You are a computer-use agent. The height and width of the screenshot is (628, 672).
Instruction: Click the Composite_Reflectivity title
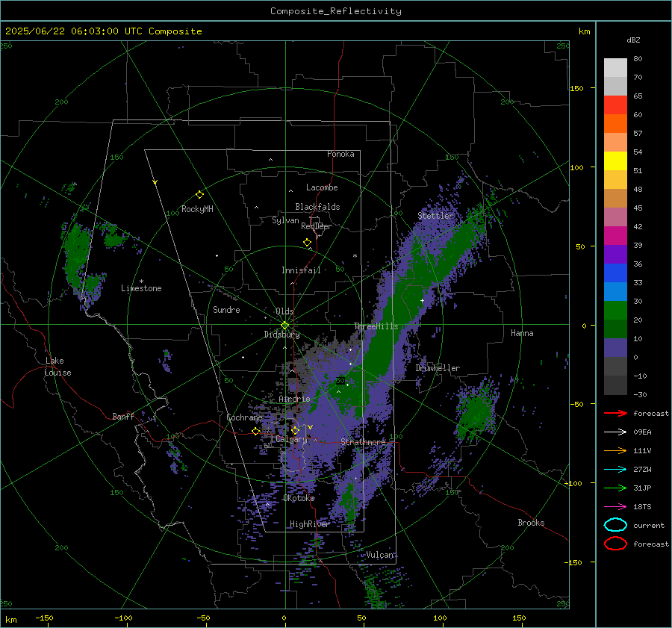pos(336,11)
